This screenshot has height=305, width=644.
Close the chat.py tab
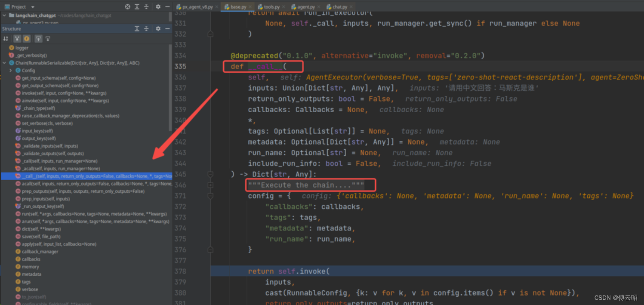click(351, 7)
